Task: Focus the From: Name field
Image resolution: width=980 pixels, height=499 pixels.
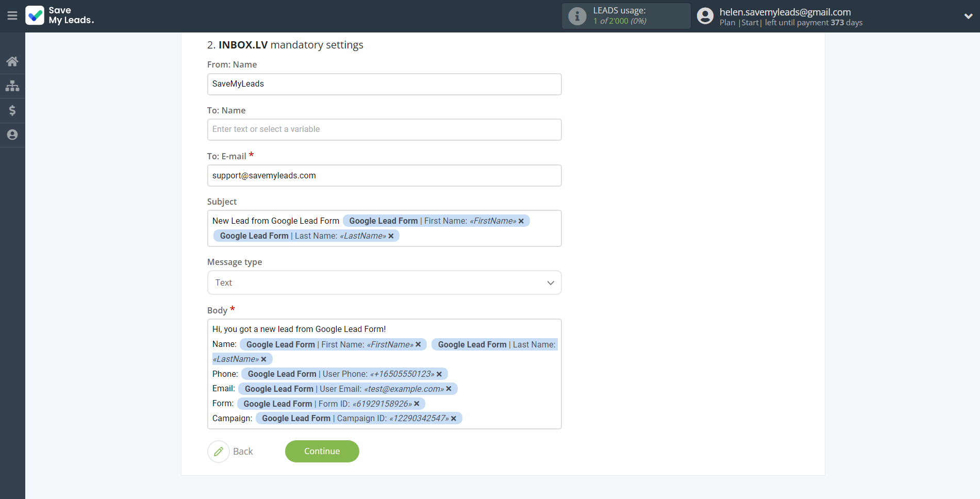Action: point(384,84)
